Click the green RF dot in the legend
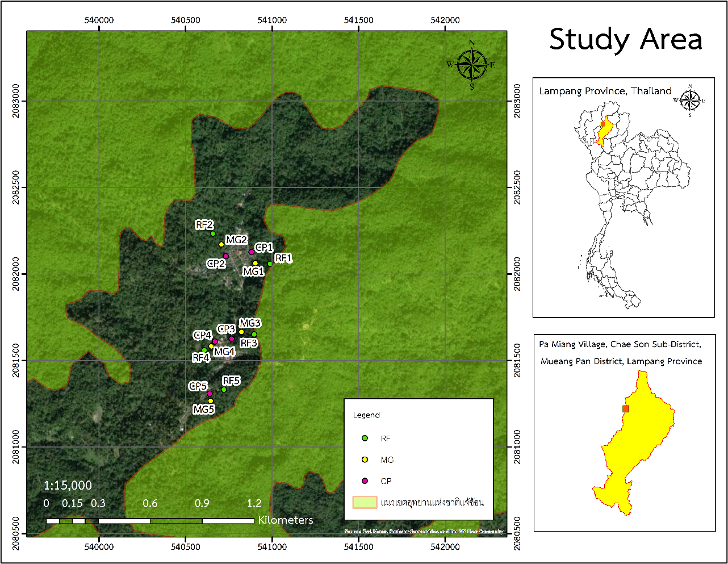This screenshot has height=564, width=728. (365, 438)
